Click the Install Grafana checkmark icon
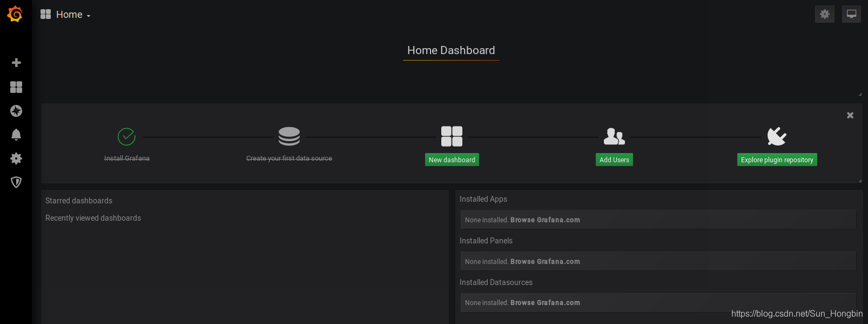Screen dimensions: 868x324 click(126, 137)
